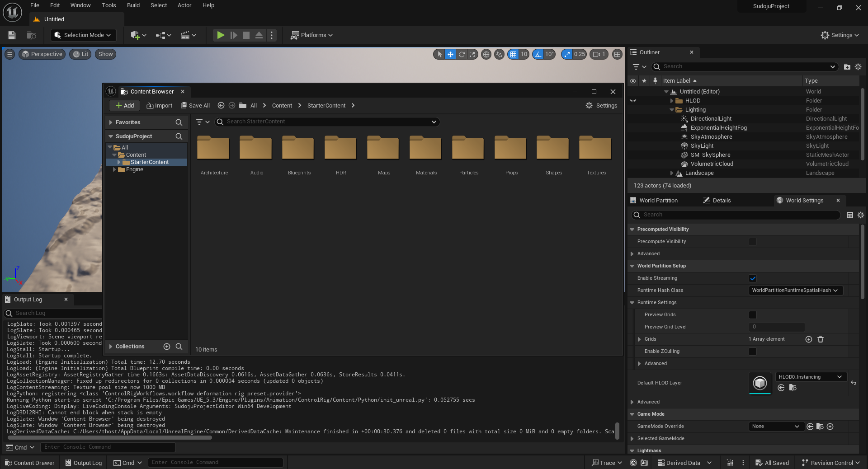
Task: Click the green Play button
Action: coord(221,35)
